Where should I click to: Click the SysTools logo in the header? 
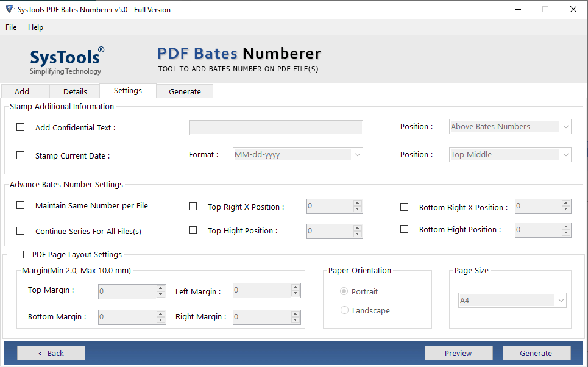[66, 60]
